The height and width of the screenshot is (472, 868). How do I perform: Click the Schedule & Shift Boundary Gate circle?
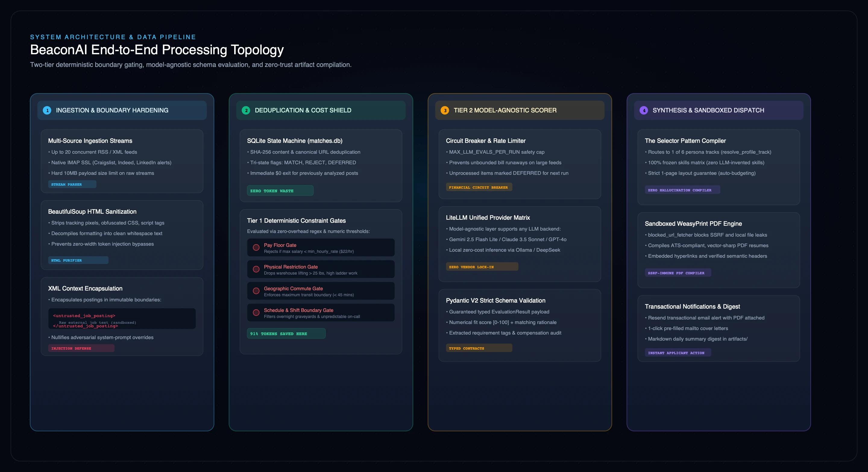(256, 313)
